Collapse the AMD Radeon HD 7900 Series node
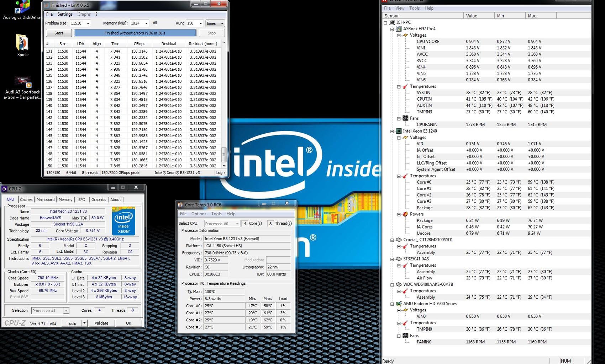This screenshot has width=605, height=364. click(x=392, y=304)
